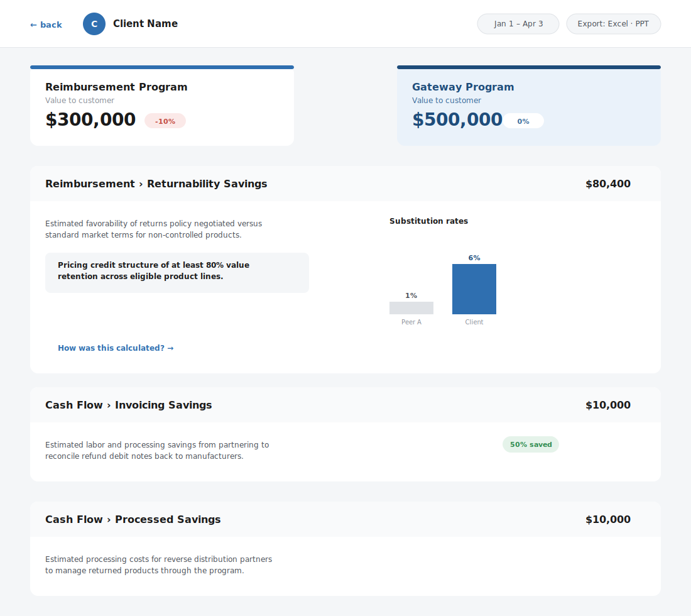This screenshot has height=616, width=691.
Task: Click the $80,400 savings amount
Action: (607, 184)
